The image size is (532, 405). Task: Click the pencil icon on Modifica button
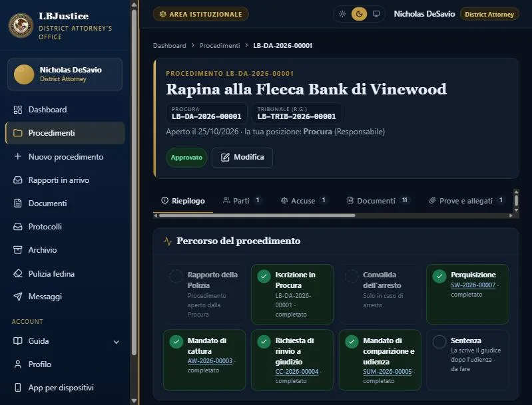click(x=225, y=157)
